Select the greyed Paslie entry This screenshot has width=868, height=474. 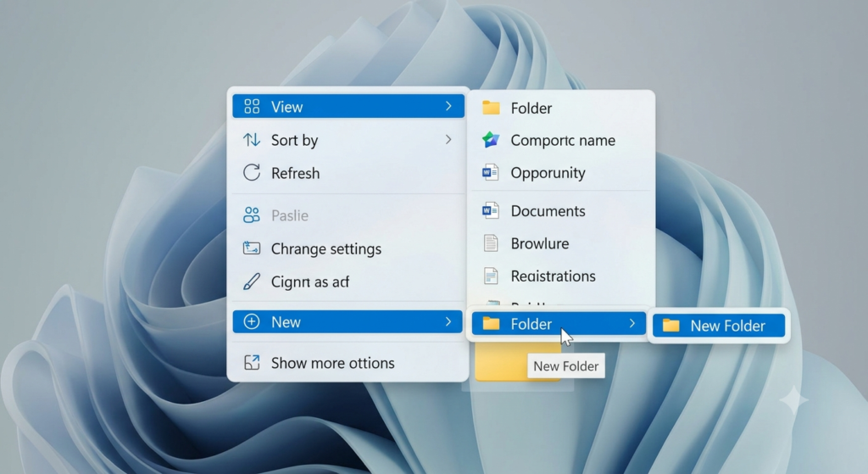pos(348,215)
